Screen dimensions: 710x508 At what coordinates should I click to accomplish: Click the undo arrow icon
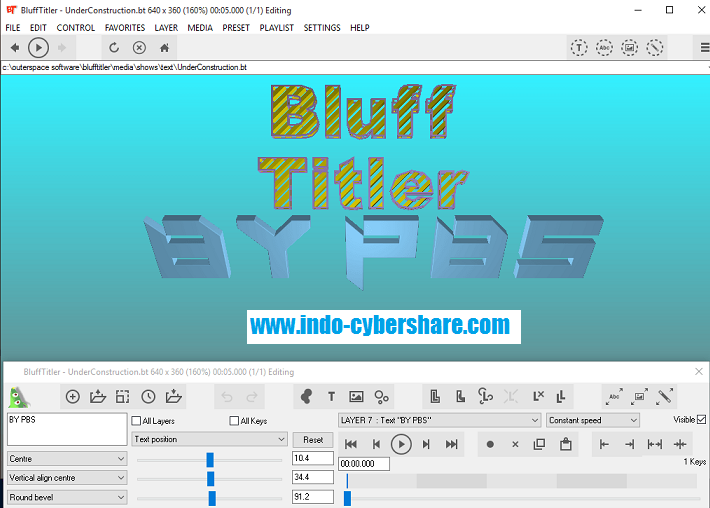click(227, 397)
